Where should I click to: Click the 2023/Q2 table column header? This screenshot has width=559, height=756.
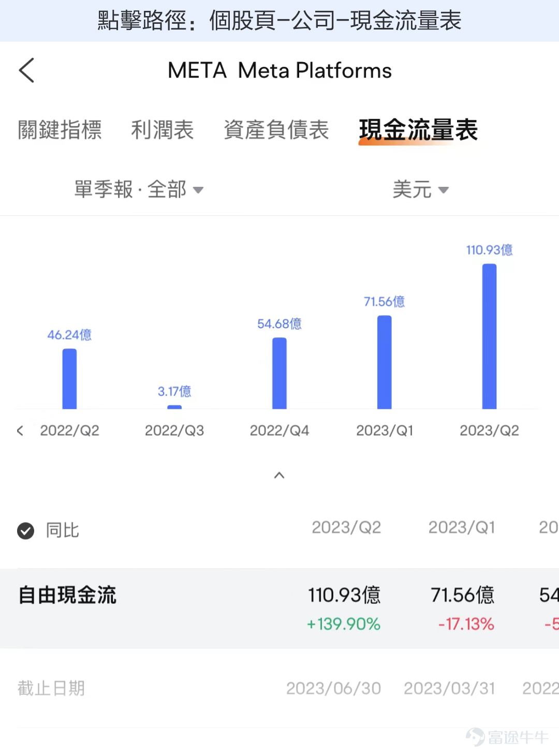(346, 527)
